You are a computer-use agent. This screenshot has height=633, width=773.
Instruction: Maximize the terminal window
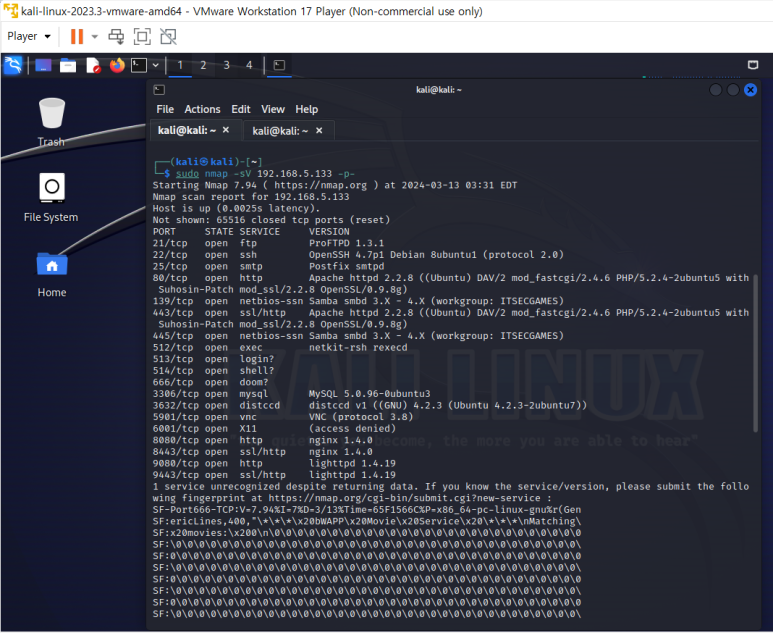(733, 90)
